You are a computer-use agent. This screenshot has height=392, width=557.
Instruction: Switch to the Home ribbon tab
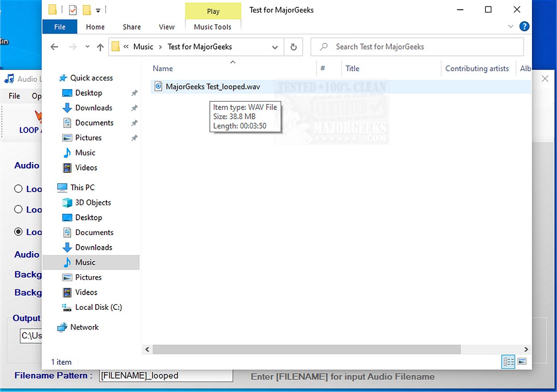95,27
